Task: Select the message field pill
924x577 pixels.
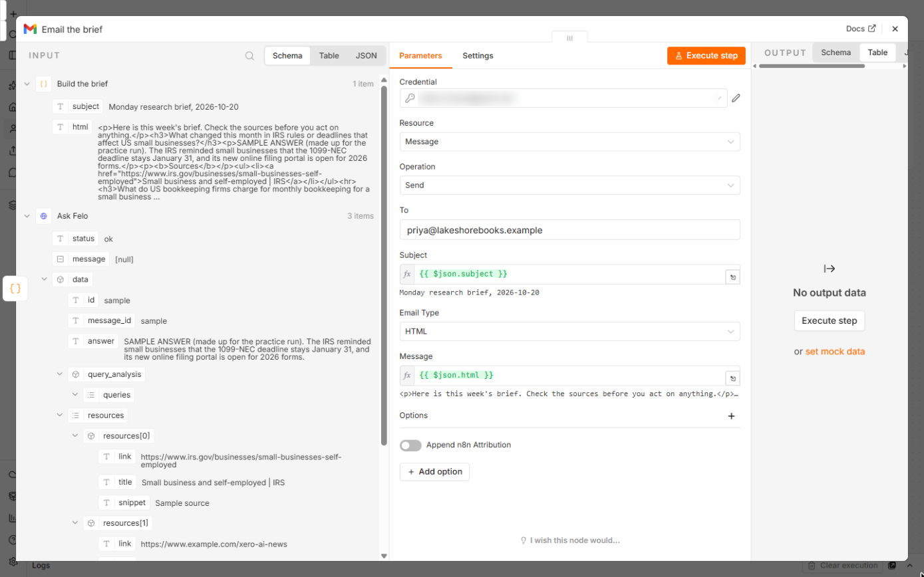Action: click(81, 259)
